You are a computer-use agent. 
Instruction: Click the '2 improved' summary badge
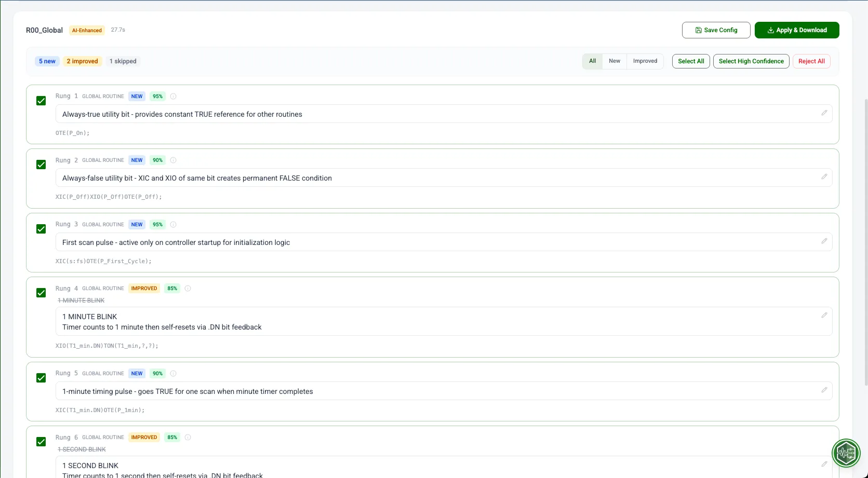coord(83,61)
